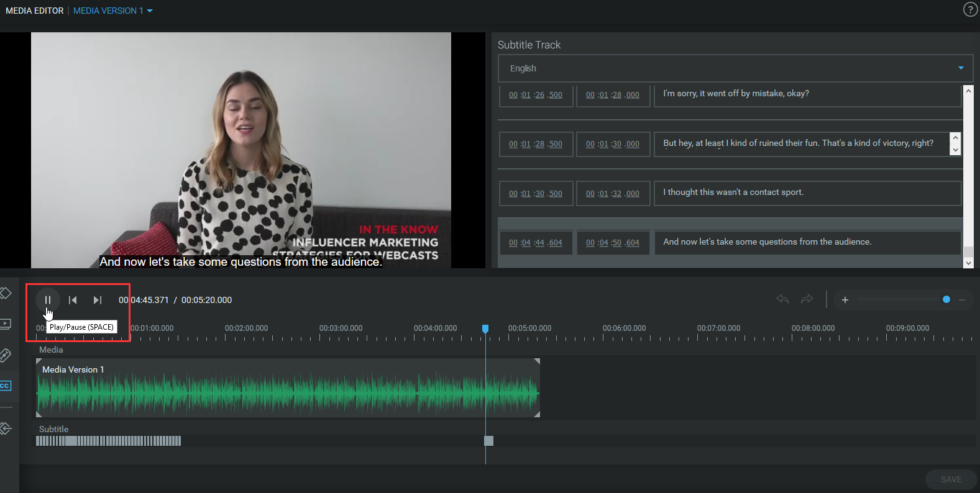Edit end time 00:01:32.000
Screen dimensions: 980x493
(x=613, y=194)
